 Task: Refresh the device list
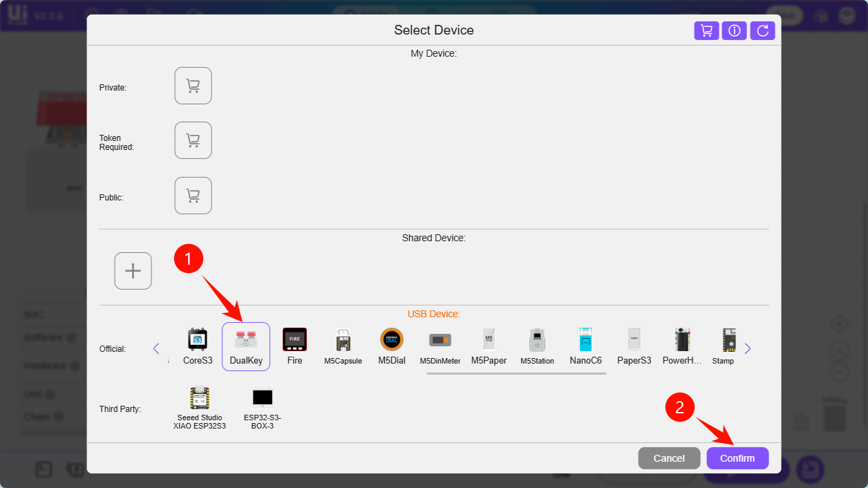(762, 30)
